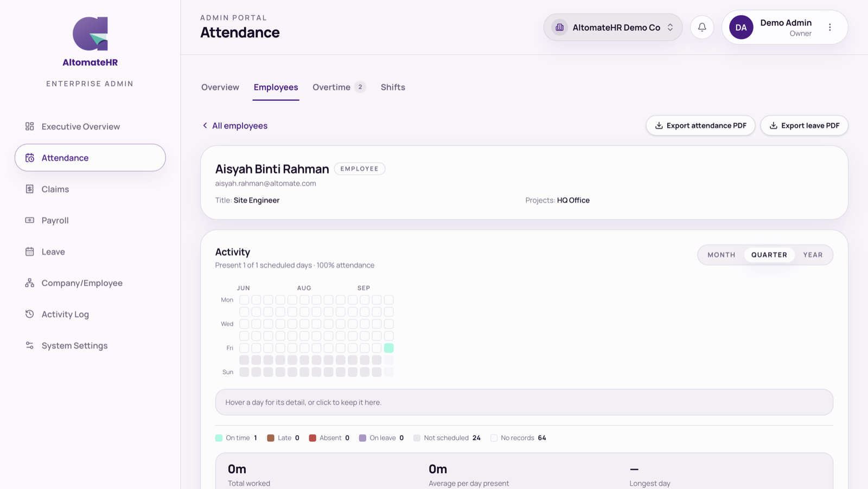Image resolution: width=868 pixels, height=489 pixels.
Task: Select the Quarter range option
Action: 769,255
